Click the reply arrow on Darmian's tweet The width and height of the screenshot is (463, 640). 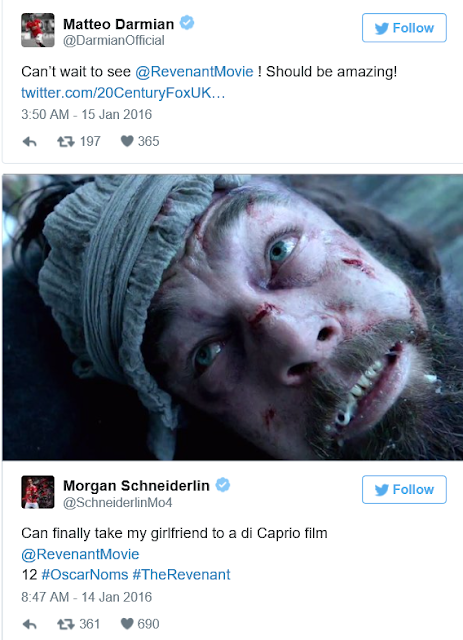point(29,142)
